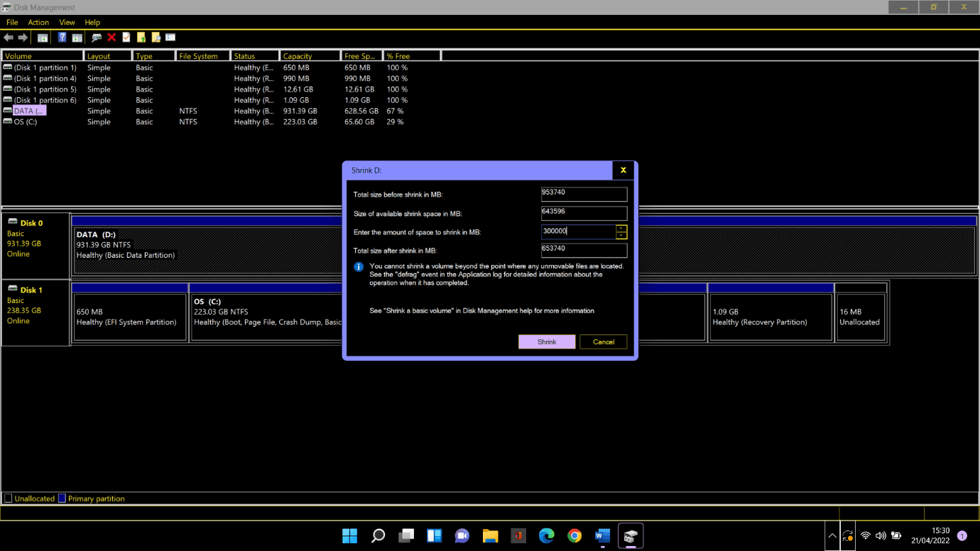Sort by Free Space column header
Viewport: 980px width, 551px height.
click(362, 55)
